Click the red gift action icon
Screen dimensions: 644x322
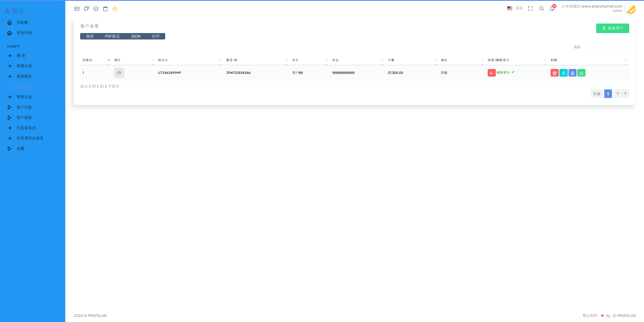point(554,73)
